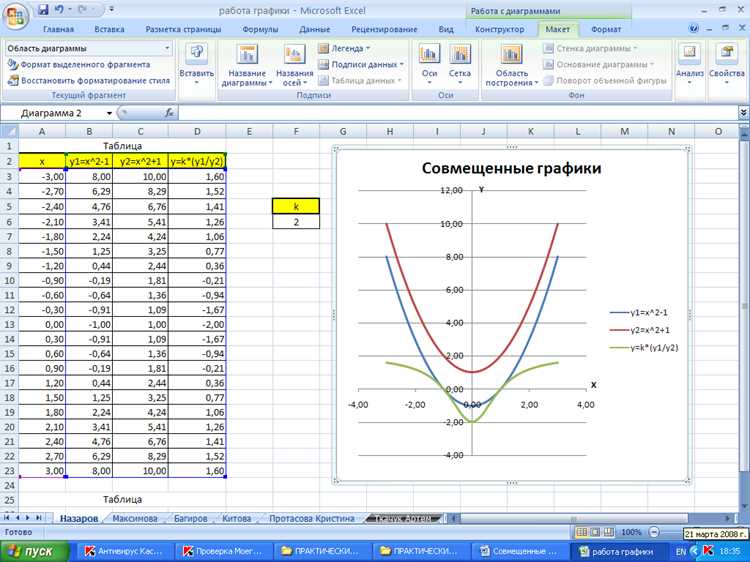This screenshot has width=750, height=562.
Task: Click the yellow k header cell
Action: [296, 207]
